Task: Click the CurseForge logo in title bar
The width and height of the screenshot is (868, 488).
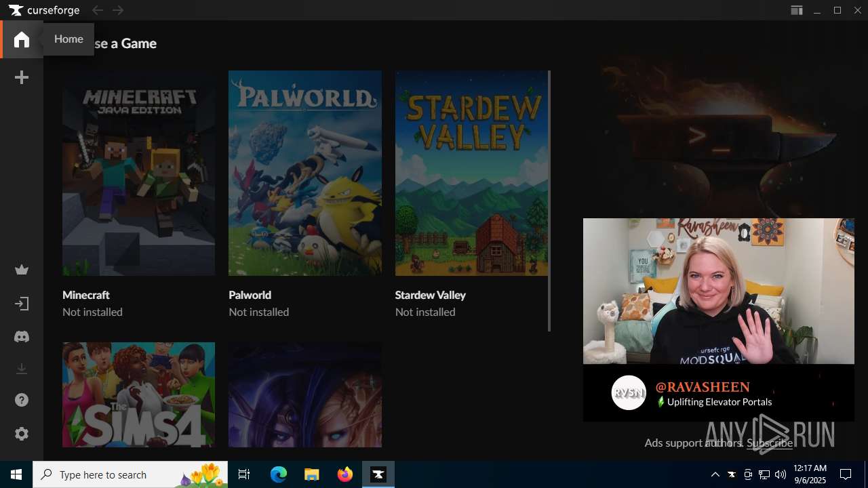Action: pyautogui.click(x=44, y=10)
